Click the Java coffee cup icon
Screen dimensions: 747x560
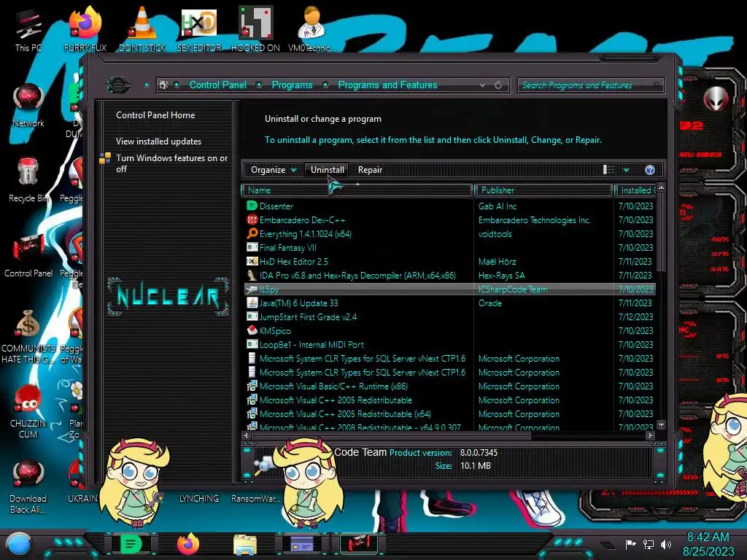pyautogui.click(x=252, y=303)
